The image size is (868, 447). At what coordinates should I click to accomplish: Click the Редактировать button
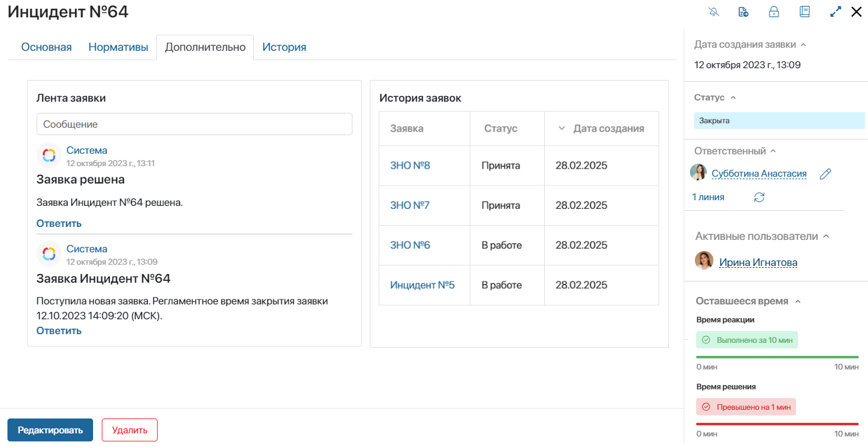[50, 430]
